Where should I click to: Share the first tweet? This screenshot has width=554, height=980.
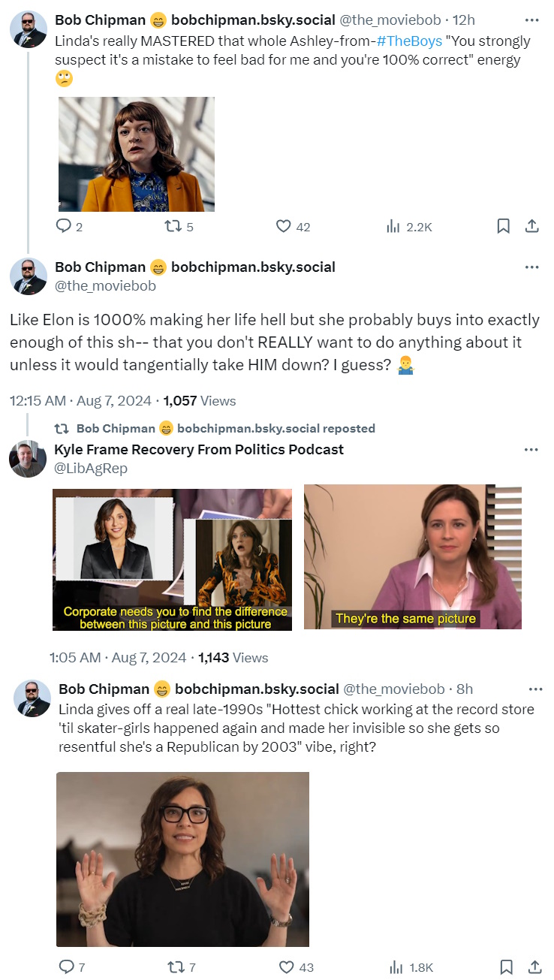[x=531, y=226]
